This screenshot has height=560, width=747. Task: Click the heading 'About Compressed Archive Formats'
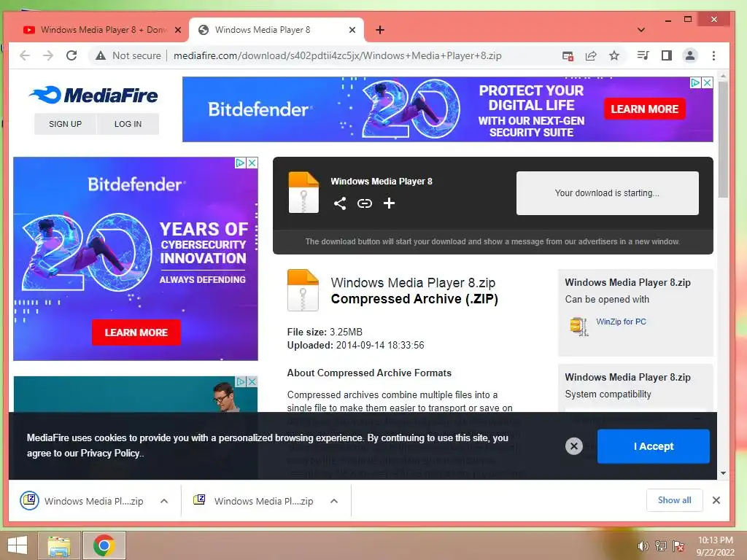[x=369, y=373]
